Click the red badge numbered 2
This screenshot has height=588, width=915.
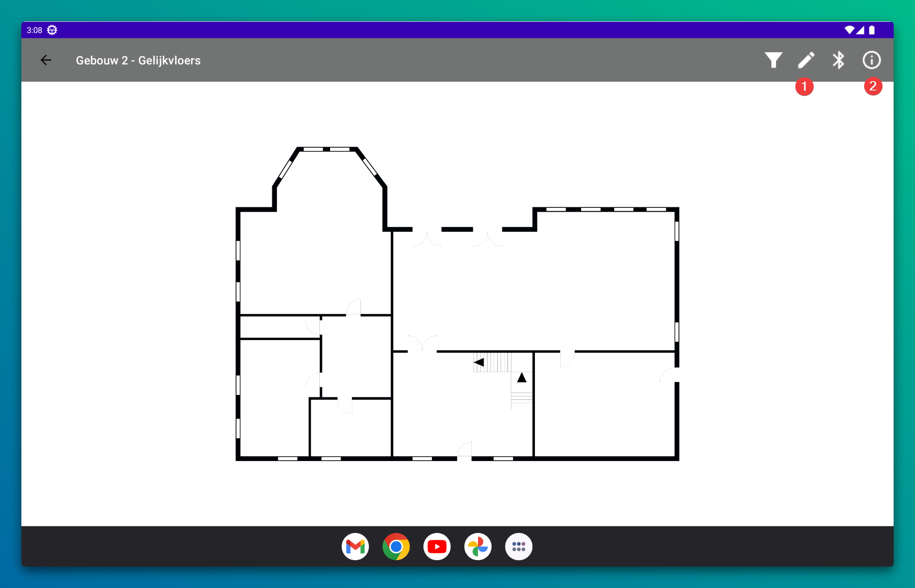point(873,87)
